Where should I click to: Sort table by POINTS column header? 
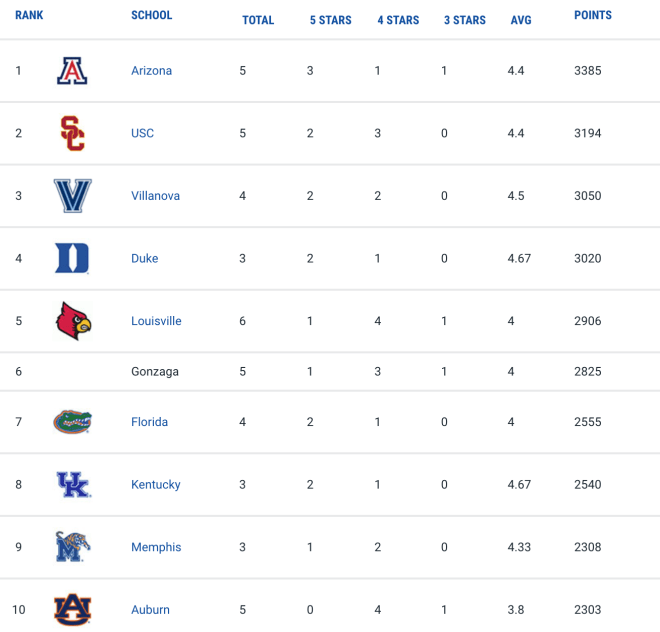tap(593, 15)
